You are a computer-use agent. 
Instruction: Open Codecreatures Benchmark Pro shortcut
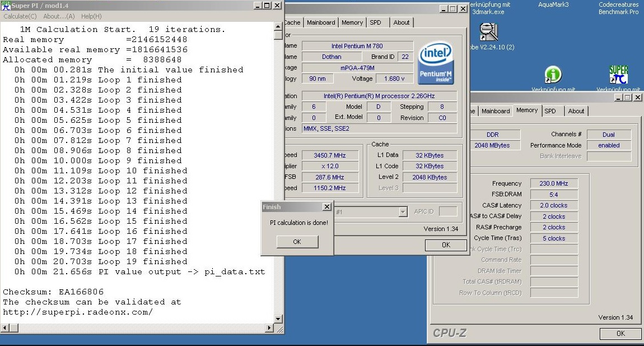[x=618, y=8]
